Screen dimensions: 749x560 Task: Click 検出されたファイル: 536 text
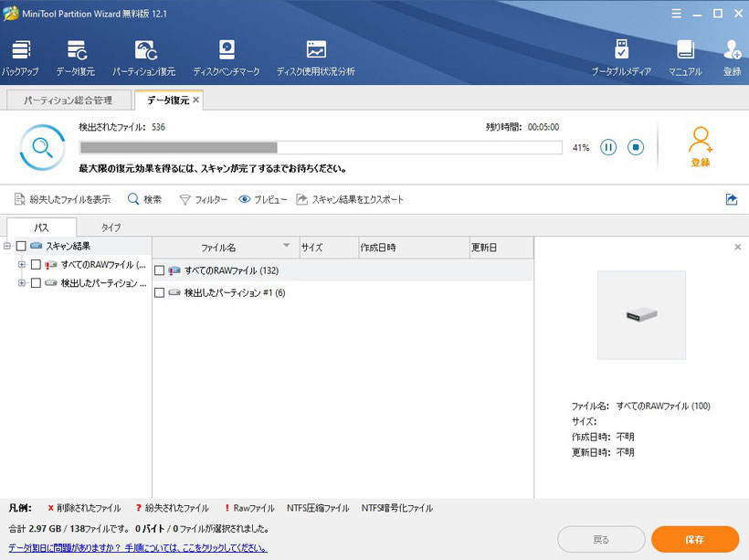(x=121, y=127)
